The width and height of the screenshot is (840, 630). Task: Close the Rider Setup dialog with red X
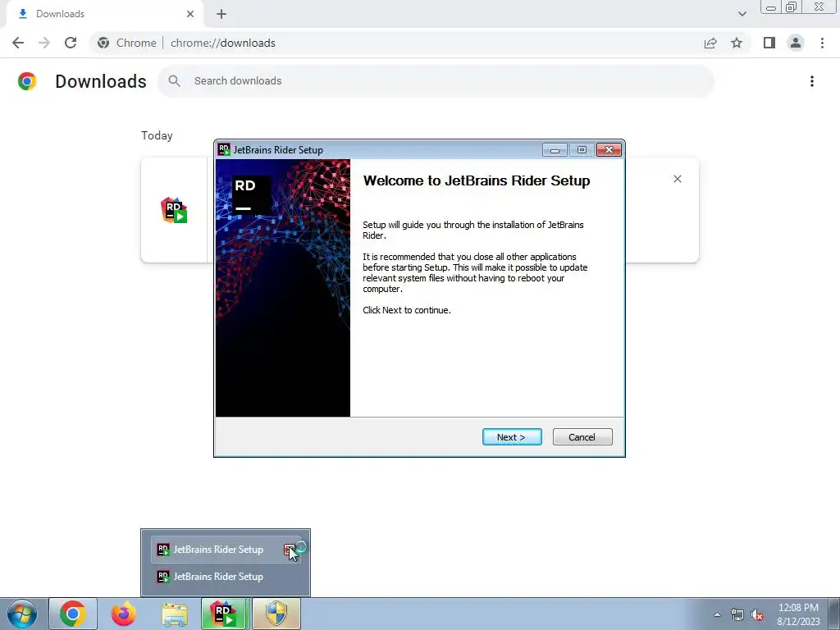pos(609,150)
